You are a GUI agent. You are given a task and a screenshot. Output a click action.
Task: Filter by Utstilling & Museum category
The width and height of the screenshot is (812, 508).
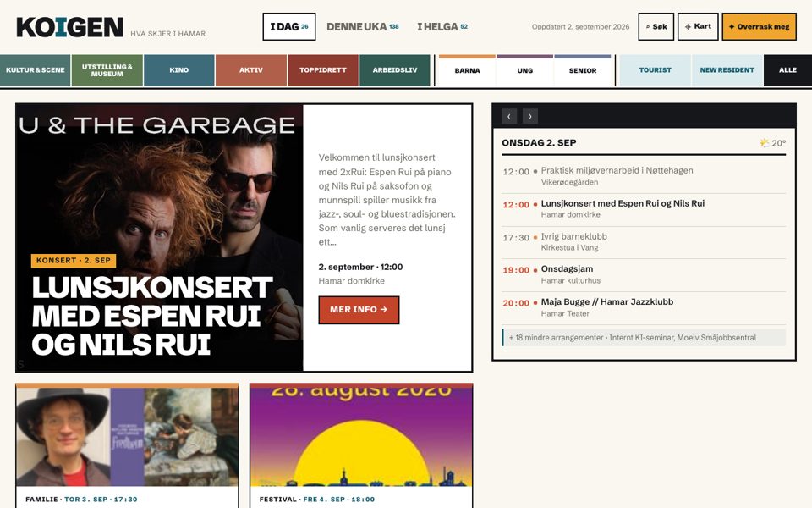(107, 70)
